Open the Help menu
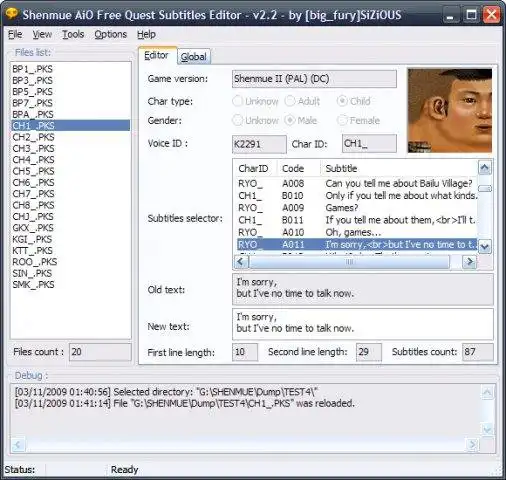 click(x=146, y=34)
